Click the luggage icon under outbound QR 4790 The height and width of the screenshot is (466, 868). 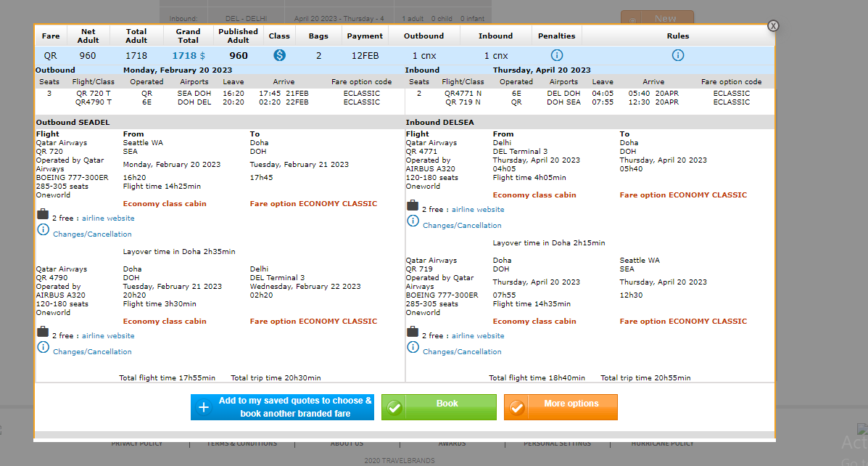[43, 332]
